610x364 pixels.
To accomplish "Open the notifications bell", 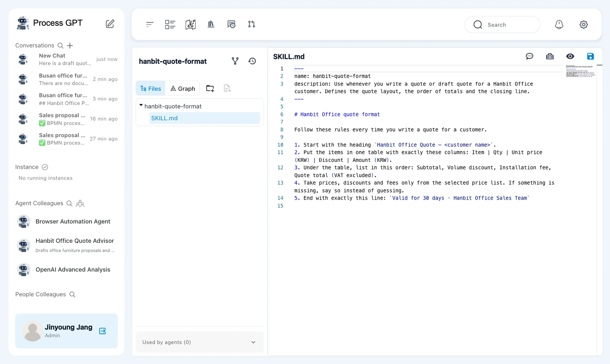I will pyautogui.click(x=559, y=25).
